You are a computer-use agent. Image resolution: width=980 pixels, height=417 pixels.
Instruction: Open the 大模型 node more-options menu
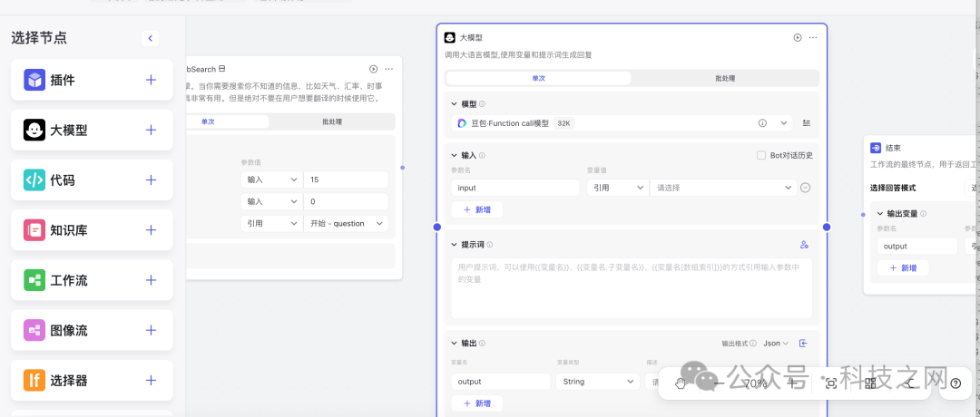click(x=812, y=37)
